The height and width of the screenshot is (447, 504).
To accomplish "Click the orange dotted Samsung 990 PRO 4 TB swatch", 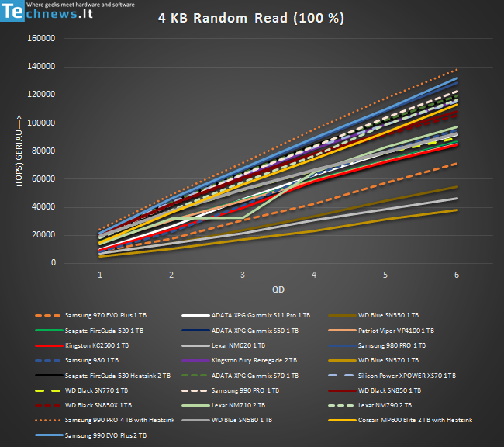I will [48, 421].
